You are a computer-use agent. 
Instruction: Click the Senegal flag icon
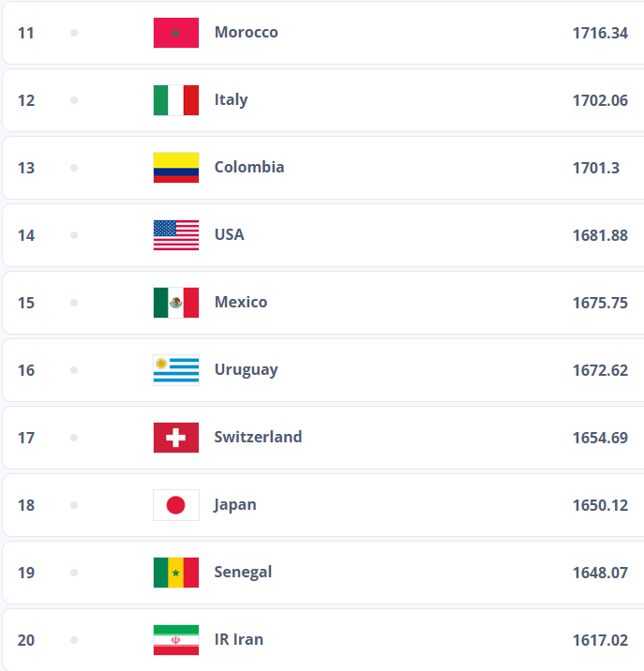[176, 573]
